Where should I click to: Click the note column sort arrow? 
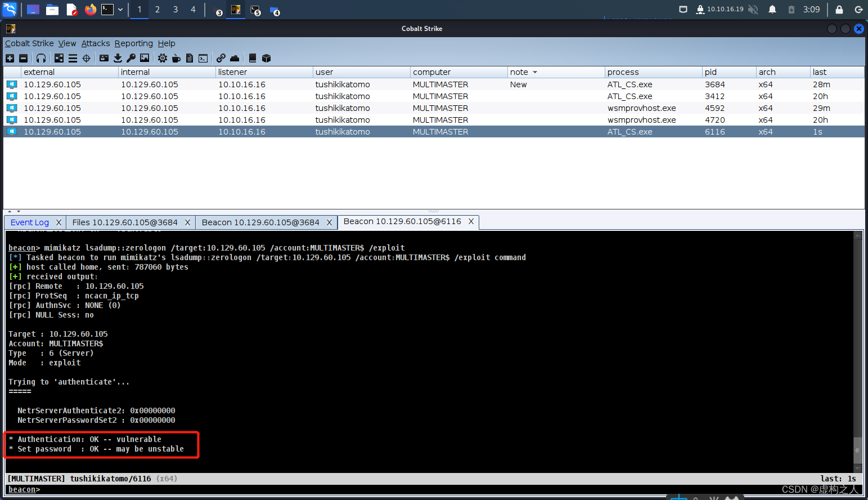535,72
